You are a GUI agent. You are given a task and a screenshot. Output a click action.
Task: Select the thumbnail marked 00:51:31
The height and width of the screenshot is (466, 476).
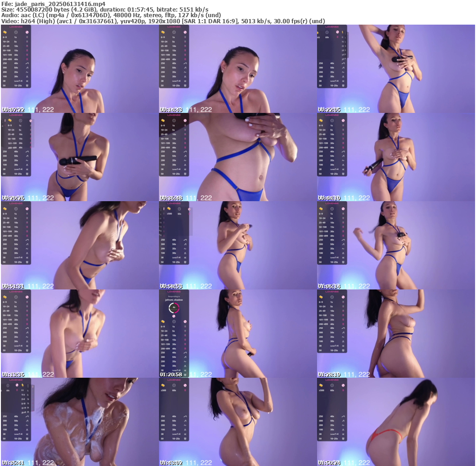click(x=79, y=245)
